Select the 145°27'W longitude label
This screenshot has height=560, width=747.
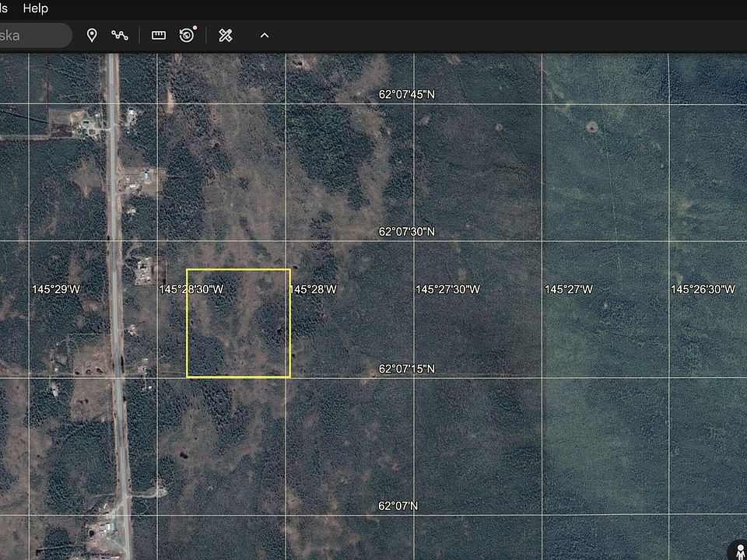click(x=569, y=289)
